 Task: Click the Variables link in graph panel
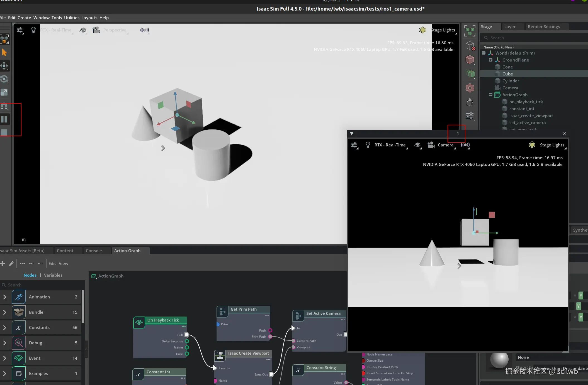pyautogui.click(x=53, y=275)
